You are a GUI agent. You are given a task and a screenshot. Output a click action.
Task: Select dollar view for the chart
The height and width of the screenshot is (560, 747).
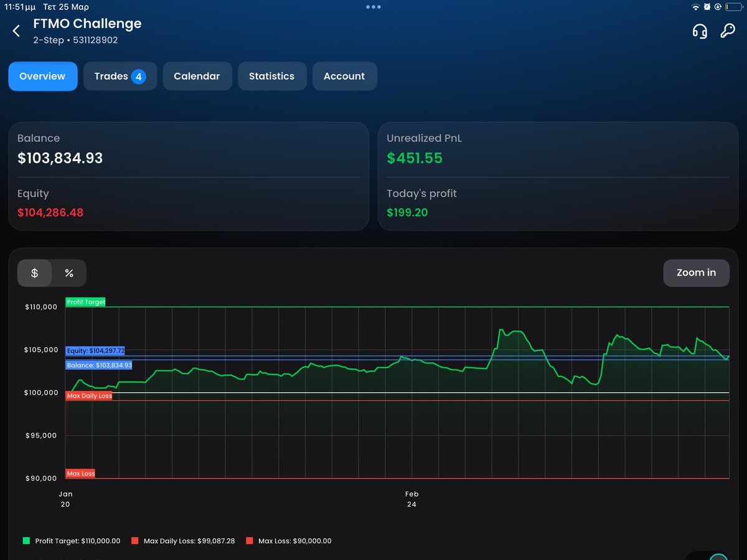(x=34, y=273)
